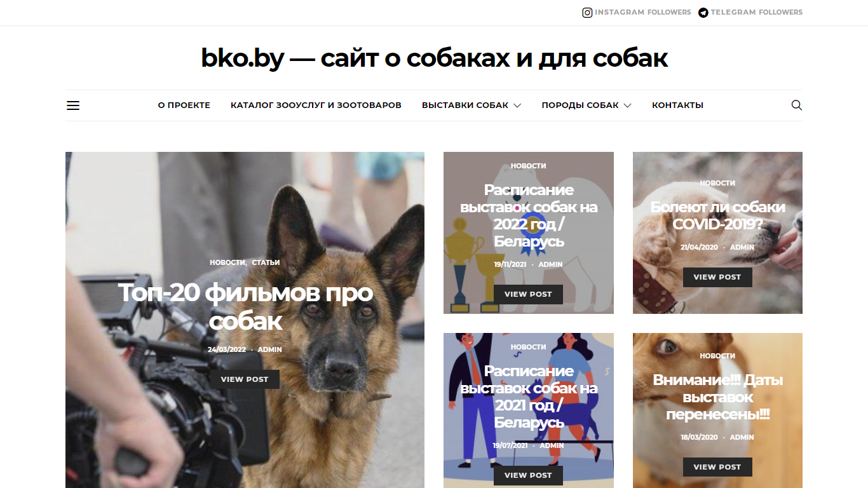The height and width of the screenshot is (488, 868).
Task: Click the Telegram logo icon
Action: pos(703,12)
